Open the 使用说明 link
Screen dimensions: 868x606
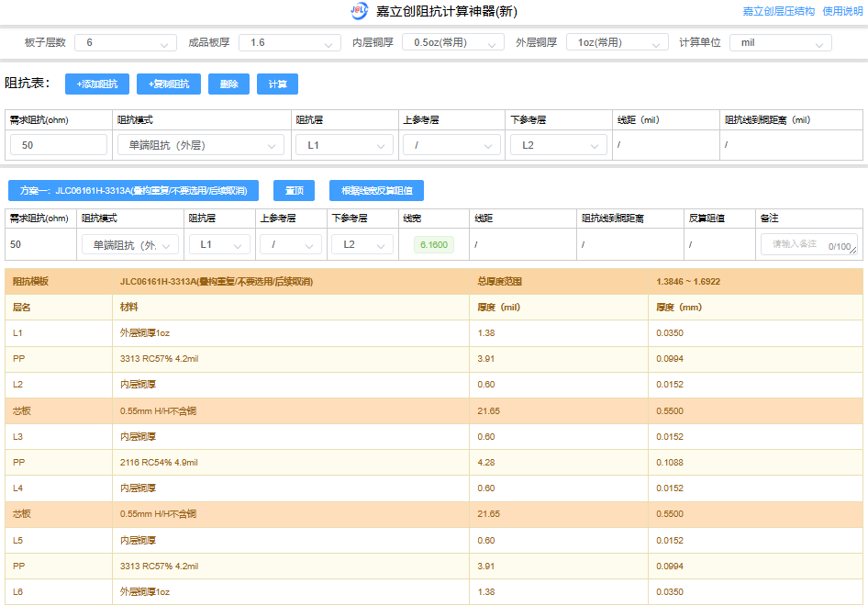842,12
